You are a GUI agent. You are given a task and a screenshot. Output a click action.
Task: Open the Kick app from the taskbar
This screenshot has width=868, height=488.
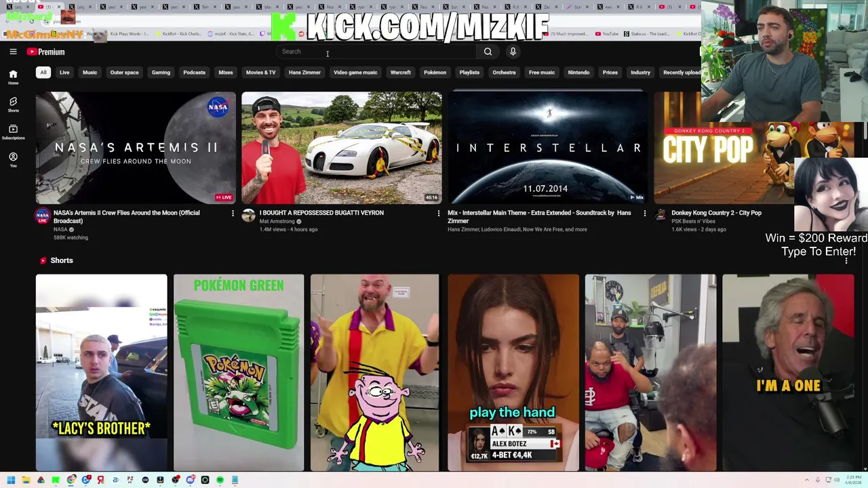tap(56, 480)
